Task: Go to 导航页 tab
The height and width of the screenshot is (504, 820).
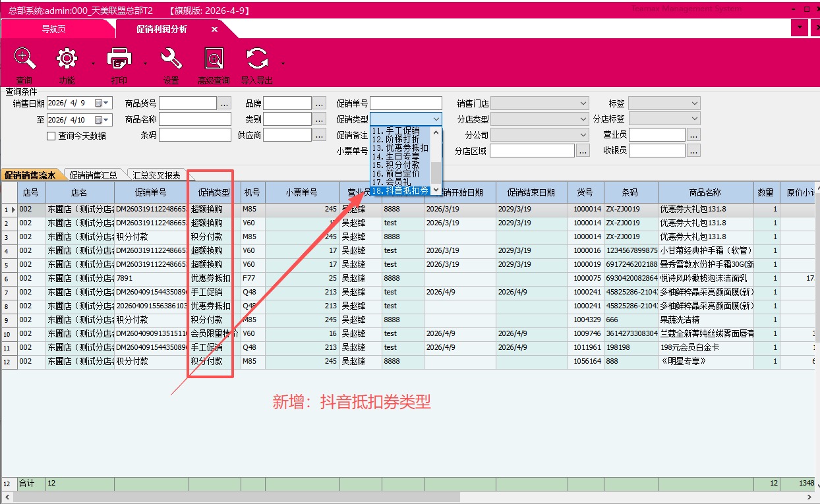Action: tap(53, 30)
